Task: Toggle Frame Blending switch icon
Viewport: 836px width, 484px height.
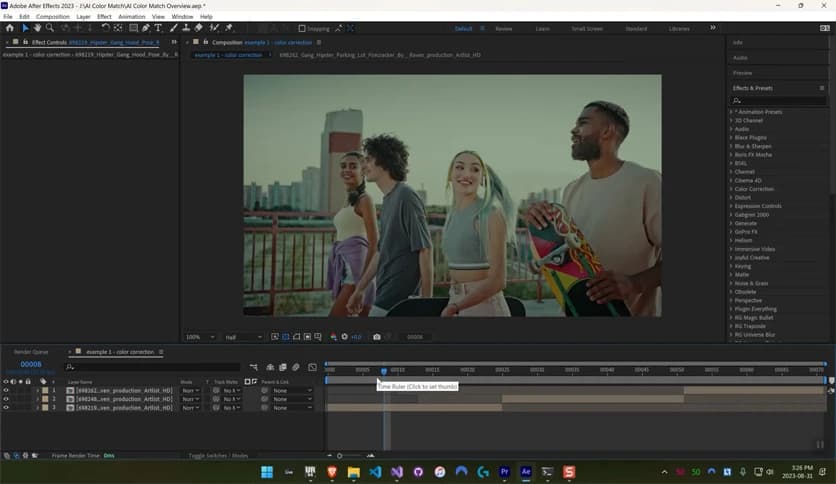Action: coord(283,367)
